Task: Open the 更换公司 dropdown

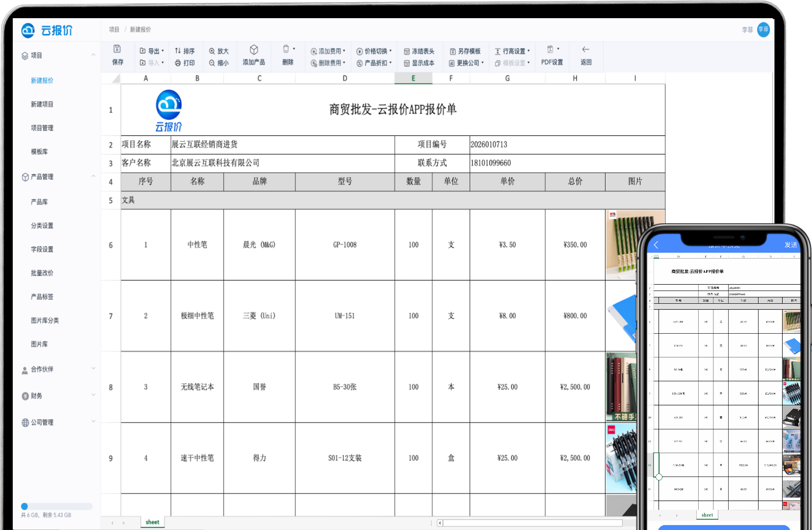Action: click(x=466, y=63)
